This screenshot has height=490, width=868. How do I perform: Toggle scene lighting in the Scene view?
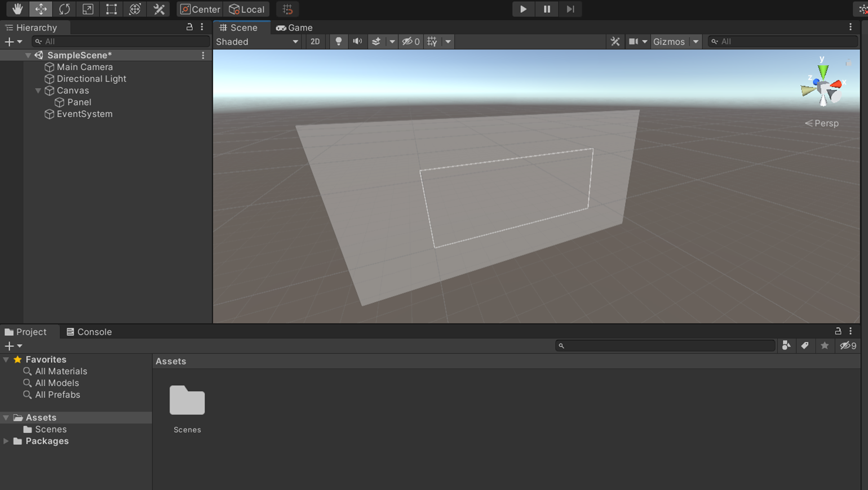tap(338, 41)
